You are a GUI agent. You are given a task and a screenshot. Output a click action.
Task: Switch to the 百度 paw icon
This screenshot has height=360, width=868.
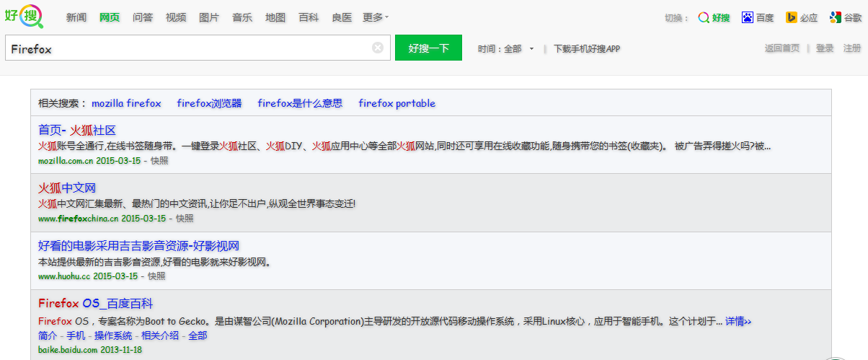click(748, 17)
